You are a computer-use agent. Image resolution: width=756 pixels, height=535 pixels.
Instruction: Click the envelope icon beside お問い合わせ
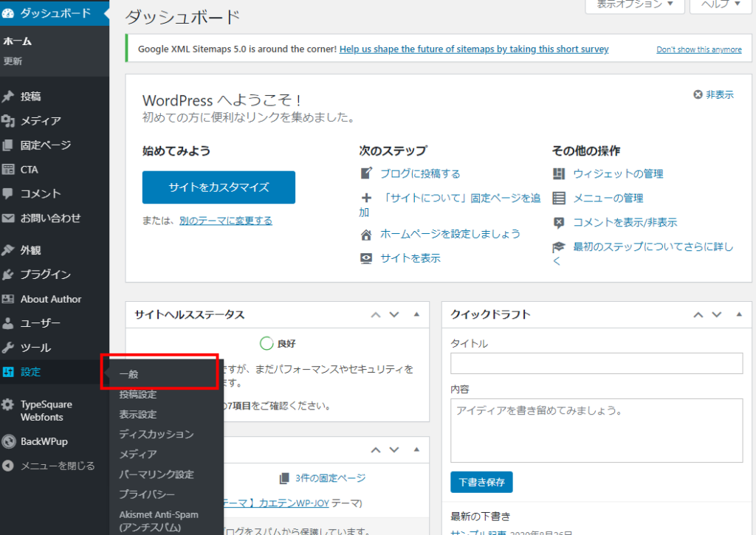pyautogui.click(x=7, y=218)
